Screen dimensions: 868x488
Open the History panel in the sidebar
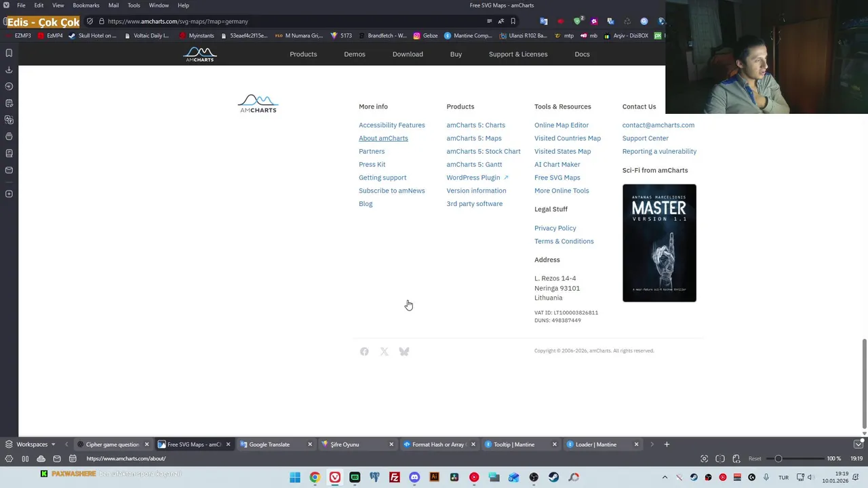point(9,86)
